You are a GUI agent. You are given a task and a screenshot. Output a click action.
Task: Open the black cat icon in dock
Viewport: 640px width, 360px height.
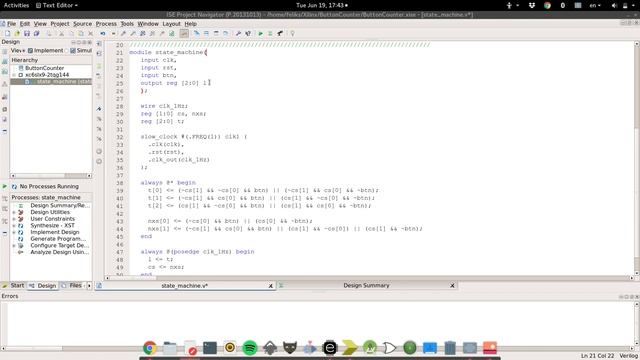coord(290,348)
